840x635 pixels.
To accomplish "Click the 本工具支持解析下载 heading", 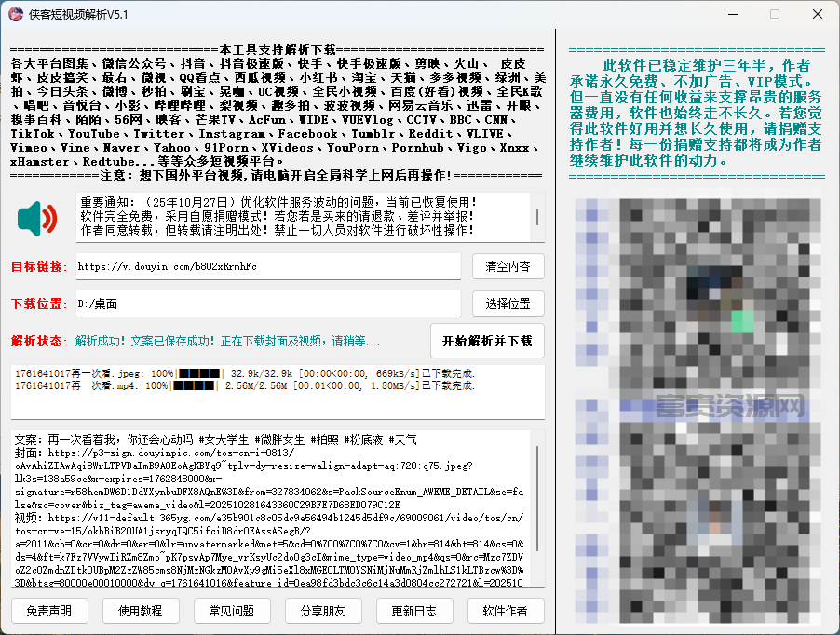I will 278,49.
